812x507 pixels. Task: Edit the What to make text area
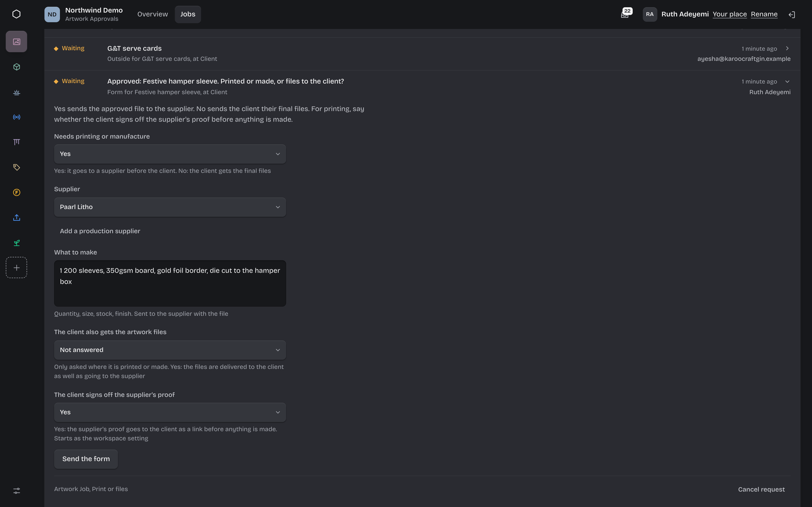[x=170, y=283]
